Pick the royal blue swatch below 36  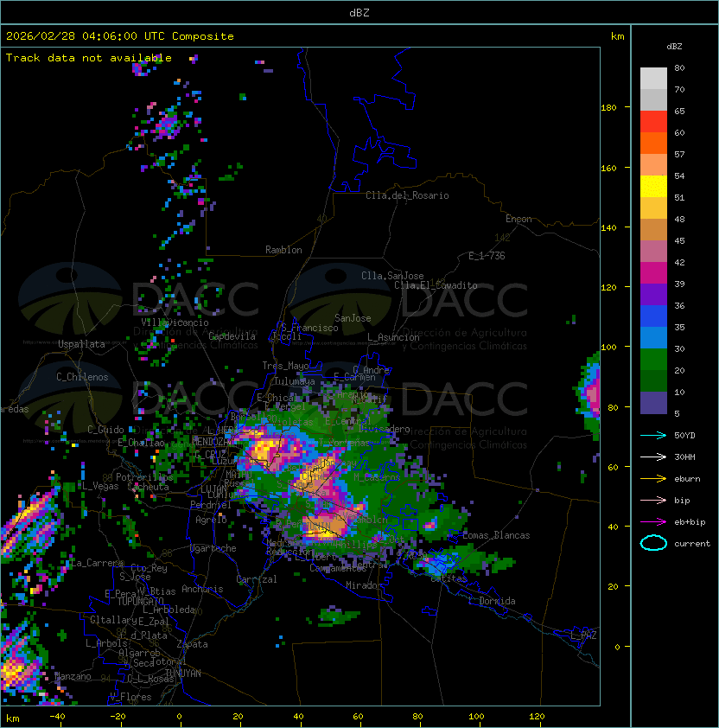point(653,316)
